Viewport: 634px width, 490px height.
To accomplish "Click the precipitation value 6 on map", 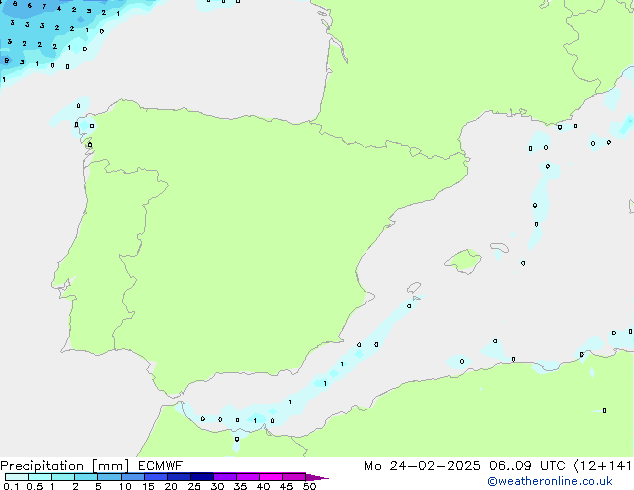I will click(30, 6).
